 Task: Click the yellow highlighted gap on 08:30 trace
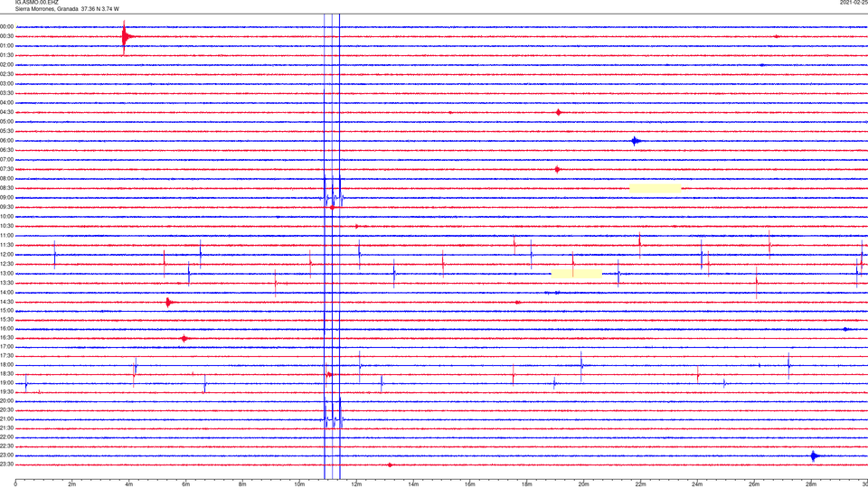[x=656, y=189]
